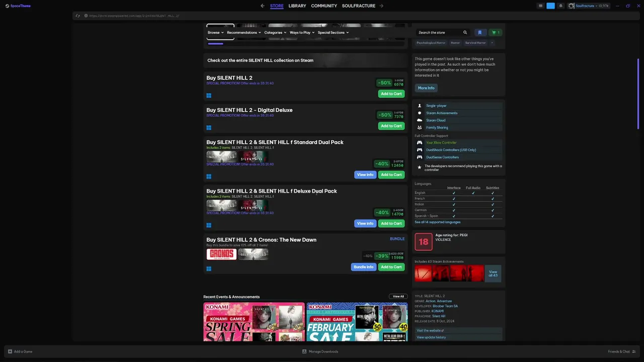This screenshot has height=362, width=644.
Task: Click the Steam Achievements feature icon
Action: pos(420,113)
